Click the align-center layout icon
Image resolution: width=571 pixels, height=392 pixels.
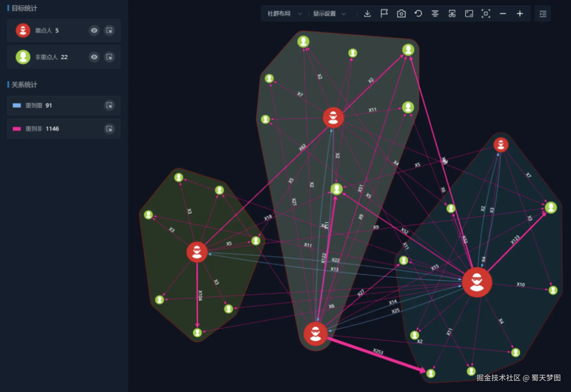[x=435, y=14]
